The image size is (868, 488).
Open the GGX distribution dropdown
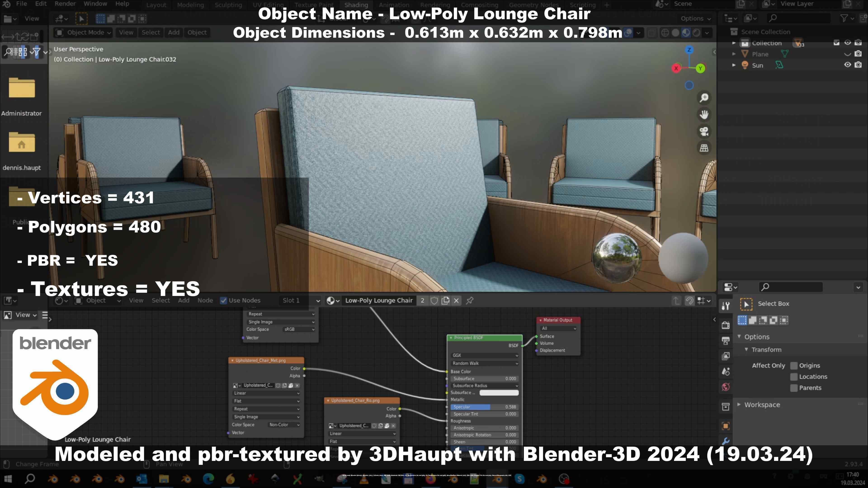(484, 355)
